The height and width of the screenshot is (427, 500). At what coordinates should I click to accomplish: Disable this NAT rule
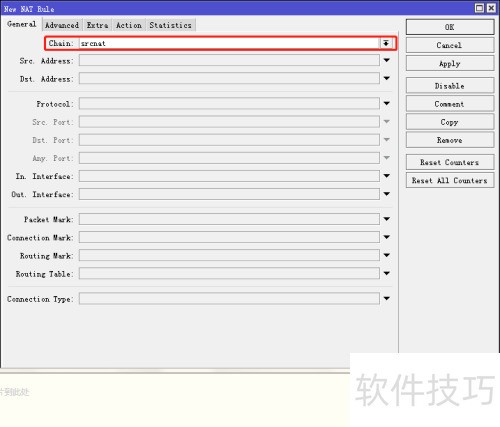pos(450,86)
